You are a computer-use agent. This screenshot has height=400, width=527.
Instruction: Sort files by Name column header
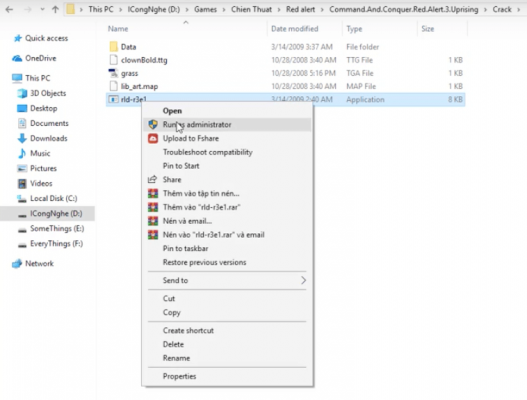pos(118,29)
